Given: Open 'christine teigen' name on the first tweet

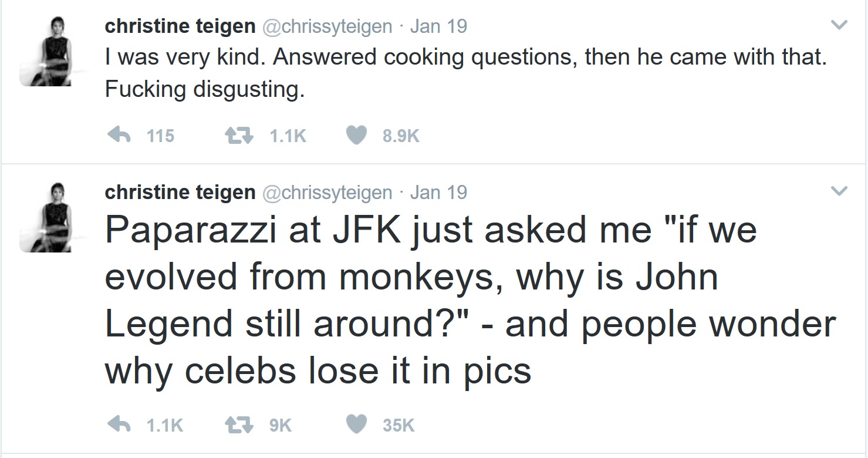Looking at the screenshot, I should coord(180,26).
